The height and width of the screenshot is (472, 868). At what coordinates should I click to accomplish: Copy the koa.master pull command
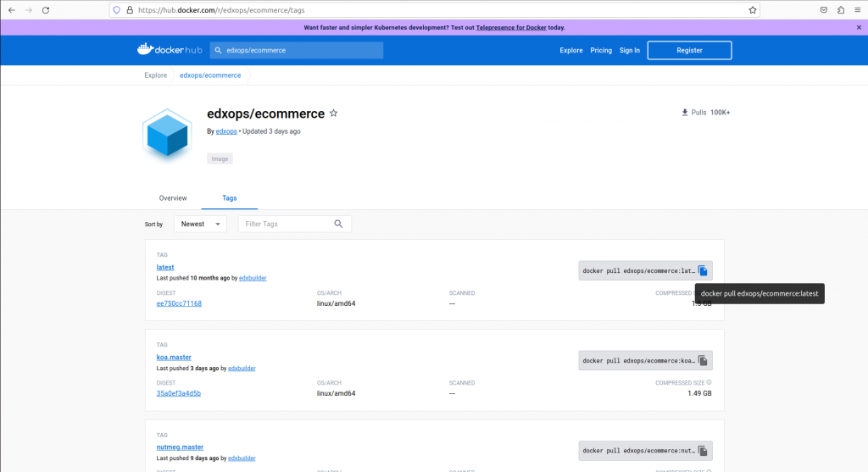point(703,361)
